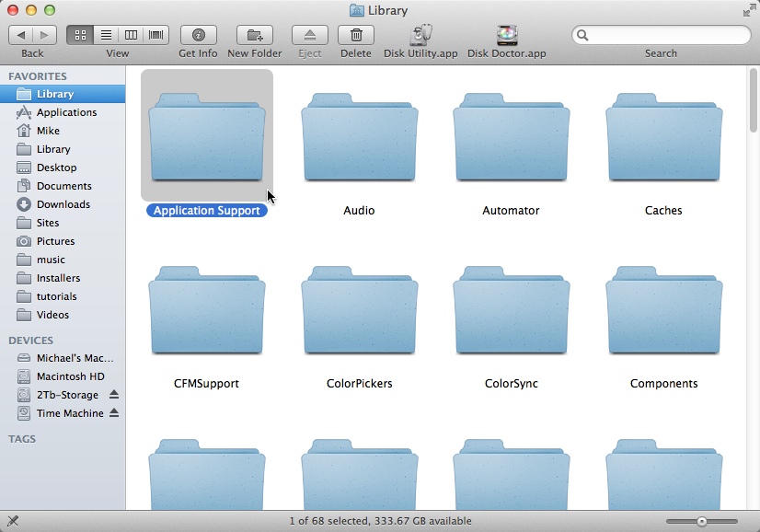This screenshot has width=760, height=532.
Task: Launch Disk Utility.app from the toolbar
Action: pos(420,35)
